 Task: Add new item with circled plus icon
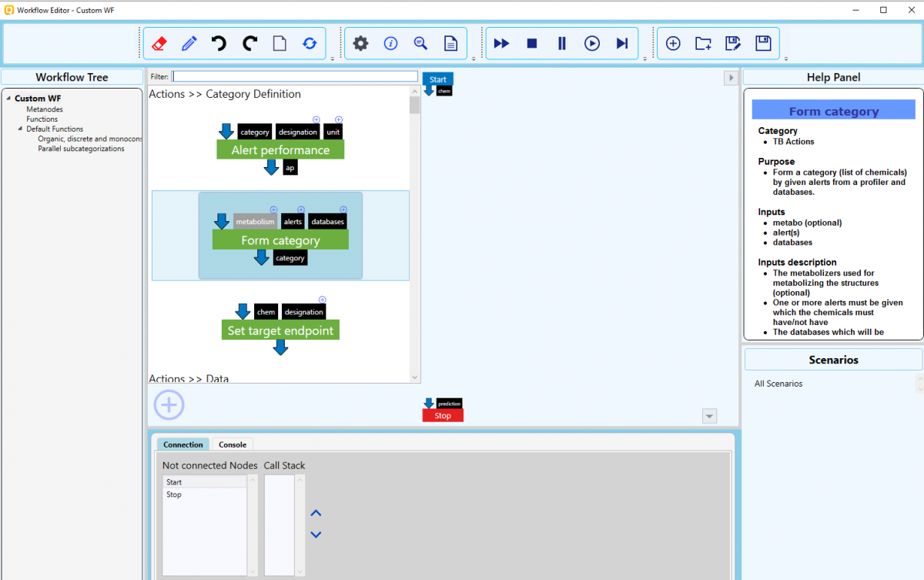pyautogui.click(x=673, y=44)
